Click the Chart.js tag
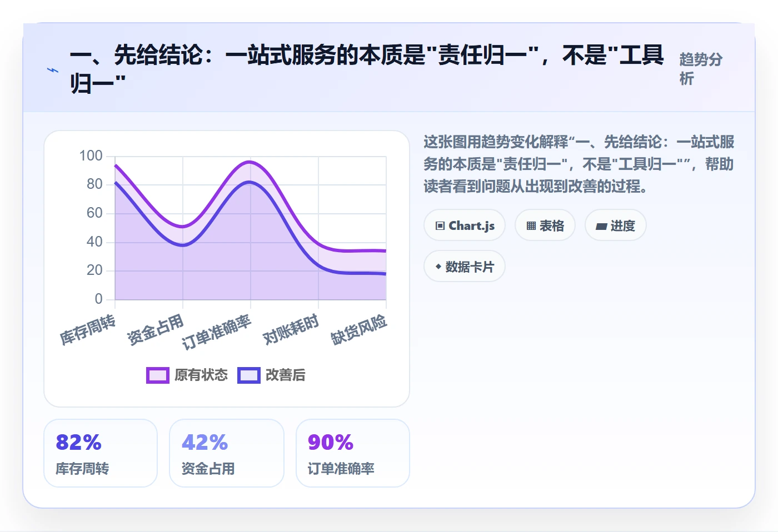 465,225
